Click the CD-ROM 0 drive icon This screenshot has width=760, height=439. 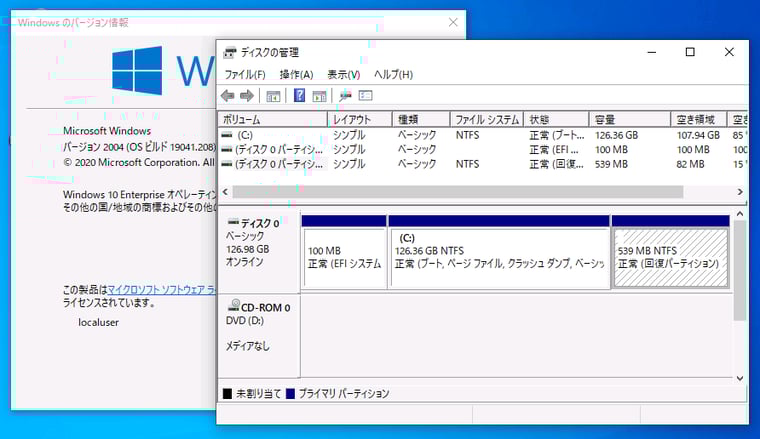pyautogui.click(x=234, y=305)
